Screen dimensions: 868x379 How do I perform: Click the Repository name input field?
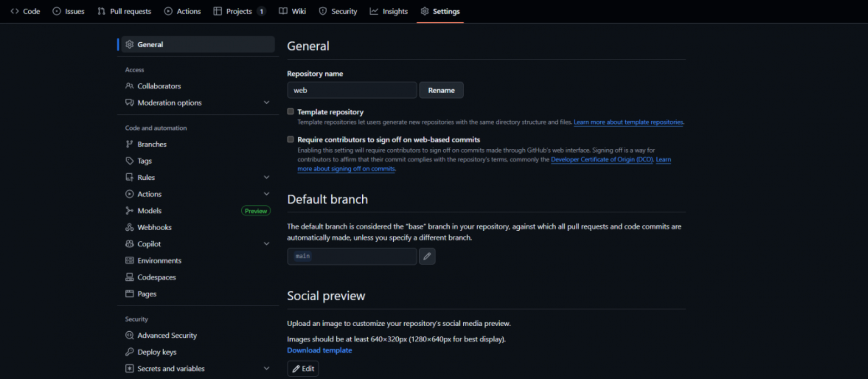coord(352,90)
